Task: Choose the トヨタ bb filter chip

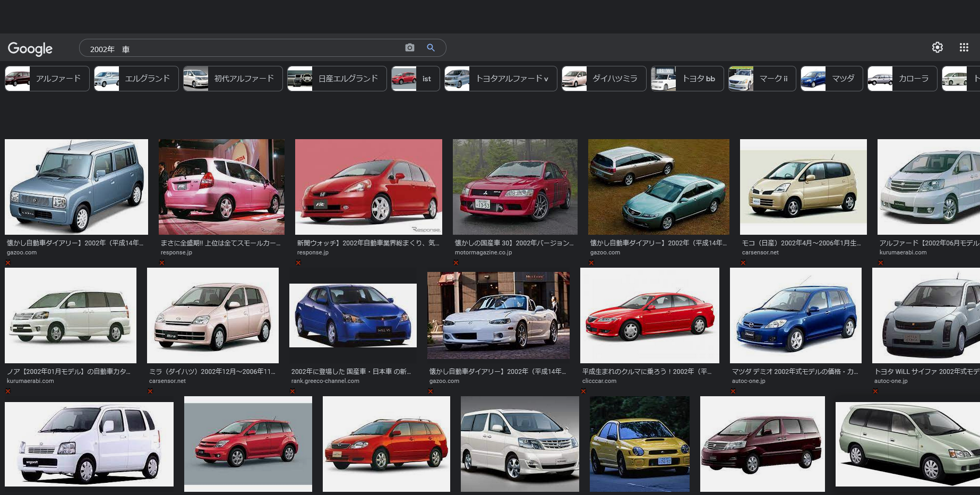Action: click(687, 79)
